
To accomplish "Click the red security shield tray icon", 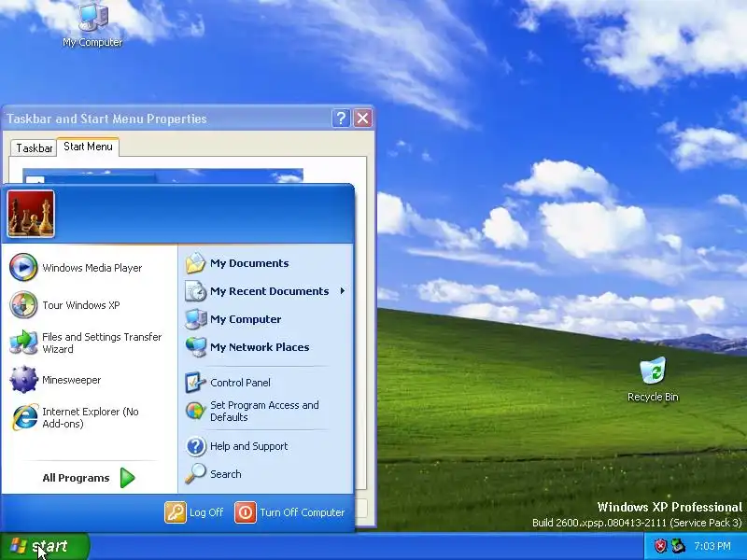I will click(x=660, y=546).
